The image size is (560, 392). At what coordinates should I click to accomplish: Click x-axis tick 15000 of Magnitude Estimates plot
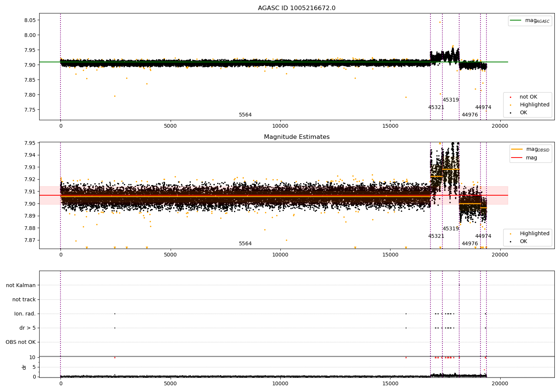coord(390,255)
